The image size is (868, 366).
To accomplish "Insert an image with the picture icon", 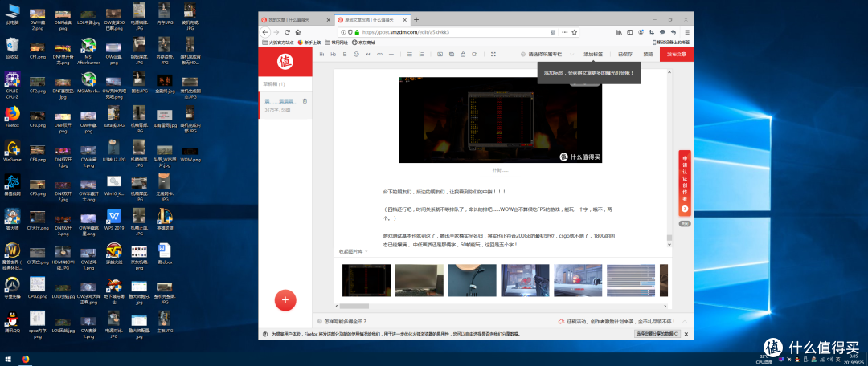I will (x=440, y=55).
